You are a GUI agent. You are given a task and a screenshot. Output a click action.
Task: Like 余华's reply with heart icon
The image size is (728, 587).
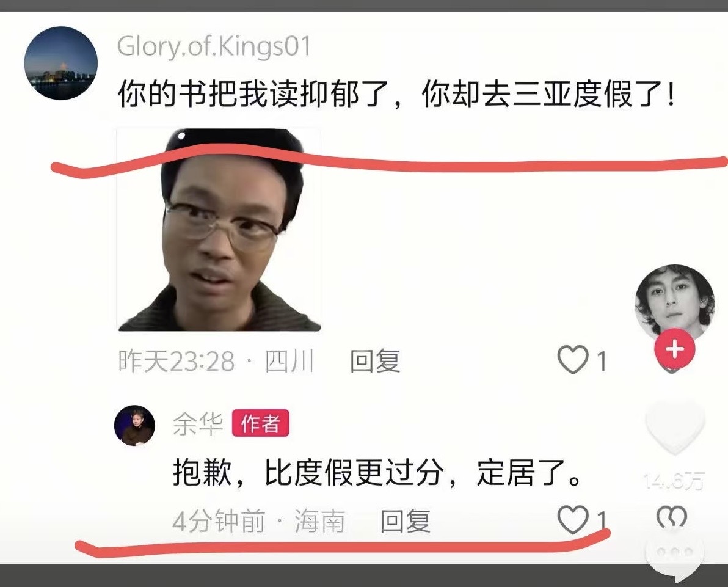[x=572, y=520]
